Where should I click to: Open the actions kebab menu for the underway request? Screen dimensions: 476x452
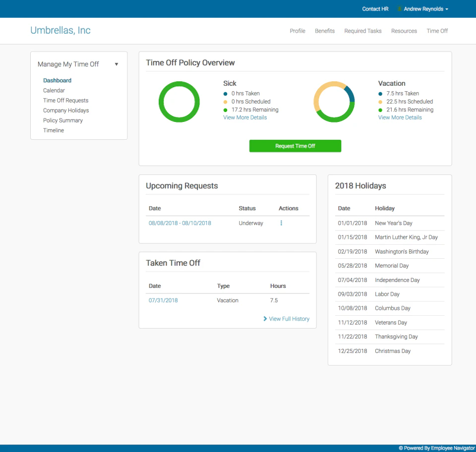click(x=281, y=223)
